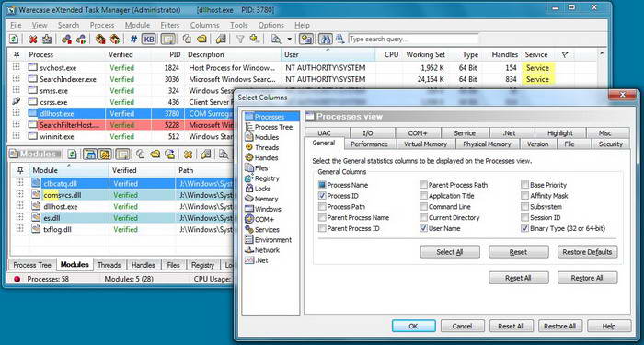Click the copy icon in Modules toolbar

(x=141, y=154)
